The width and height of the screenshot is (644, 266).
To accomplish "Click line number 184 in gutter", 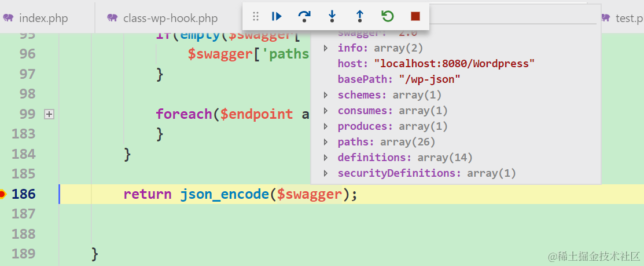I will (23, 154).
